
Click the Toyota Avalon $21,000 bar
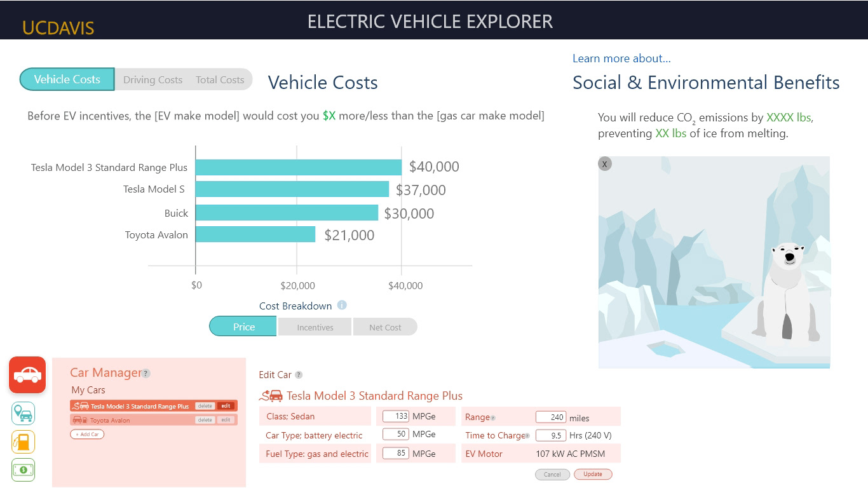point(255,234)
